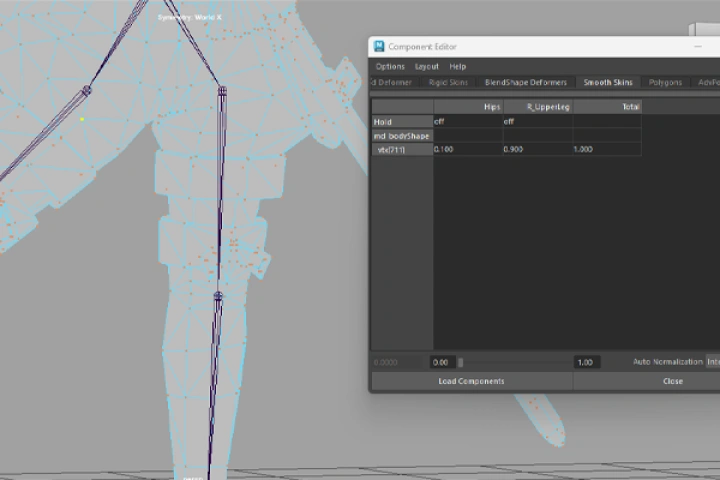
Task: Switch to the Rigid Skins tab
Action: (x=448, y=83)
